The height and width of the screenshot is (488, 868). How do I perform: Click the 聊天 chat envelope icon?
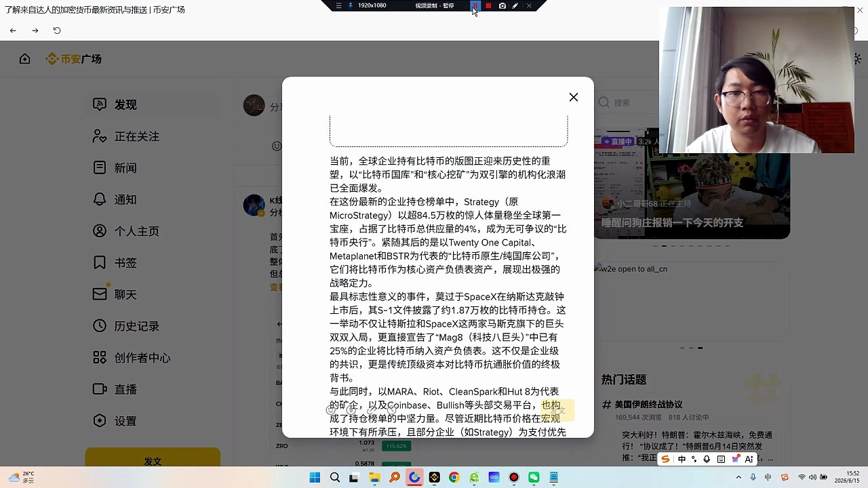point(100,294)
